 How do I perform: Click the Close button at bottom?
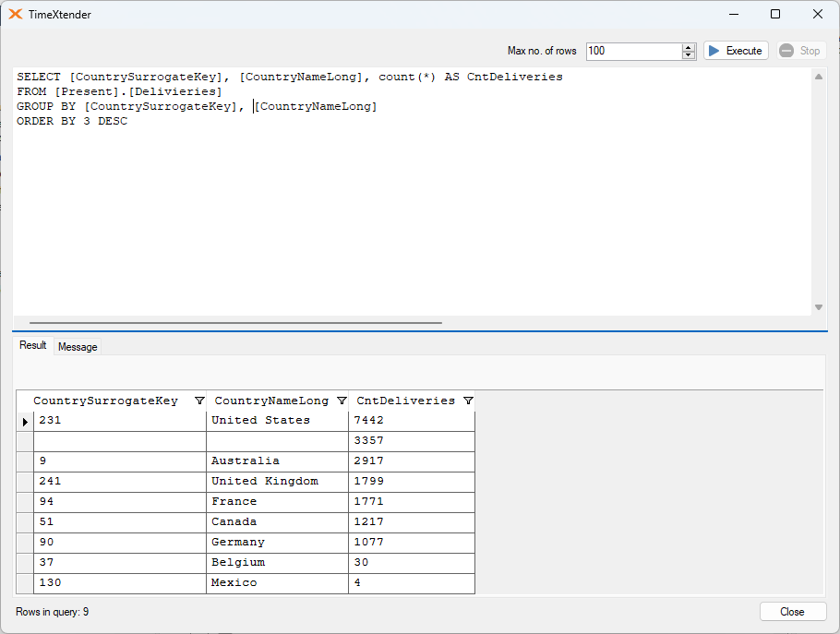(792, 612)
